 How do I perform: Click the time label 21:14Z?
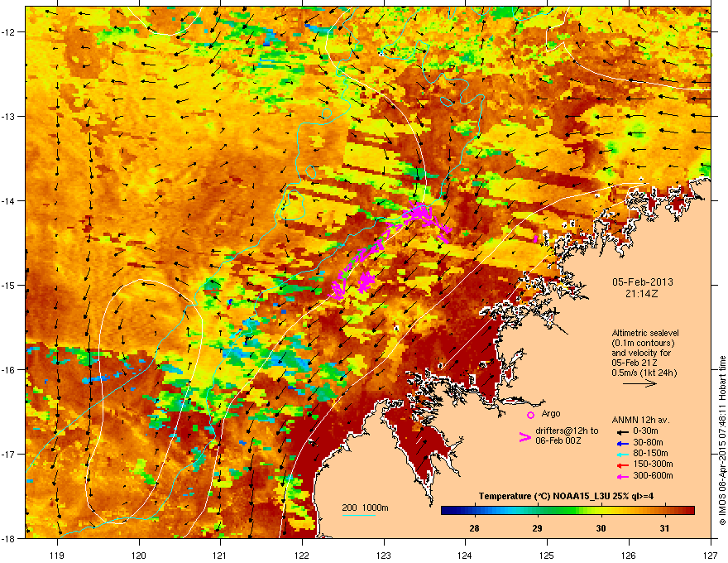(642, 294)
